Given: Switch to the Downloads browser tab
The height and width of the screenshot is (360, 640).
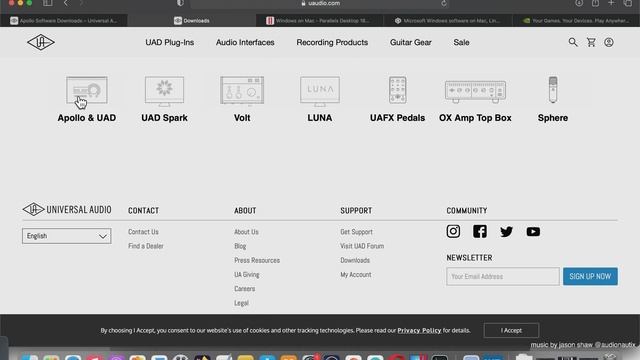Looking at the screenshot, I should (x=192, y=20).
